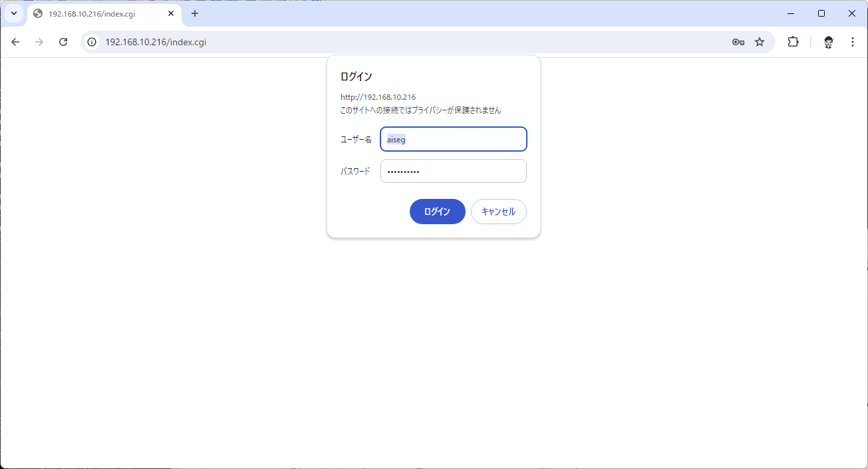
Task: Minimize the Chrome window
Action: click(791, 13)
